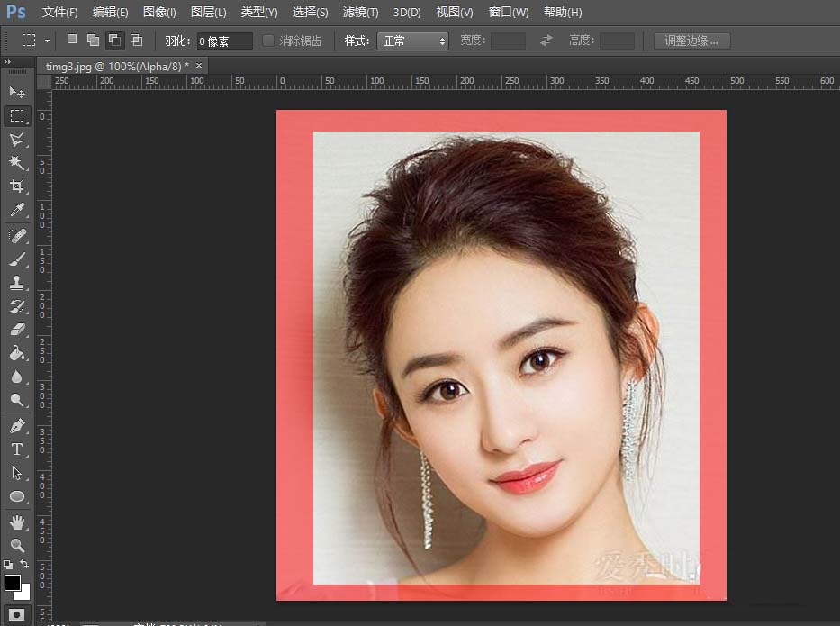840x626 pixels.
Task: Select the Horizontal Type tool
Action: [x=18, y=449]
